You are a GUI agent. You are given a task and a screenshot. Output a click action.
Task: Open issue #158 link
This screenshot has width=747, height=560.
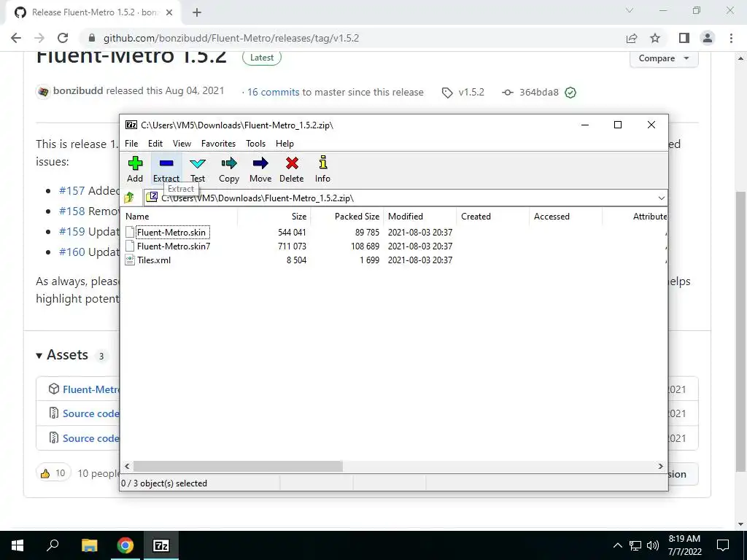(71, 211)
